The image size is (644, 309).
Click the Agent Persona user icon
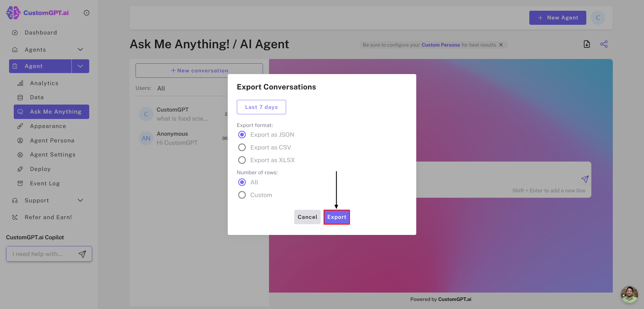point(20,140)
